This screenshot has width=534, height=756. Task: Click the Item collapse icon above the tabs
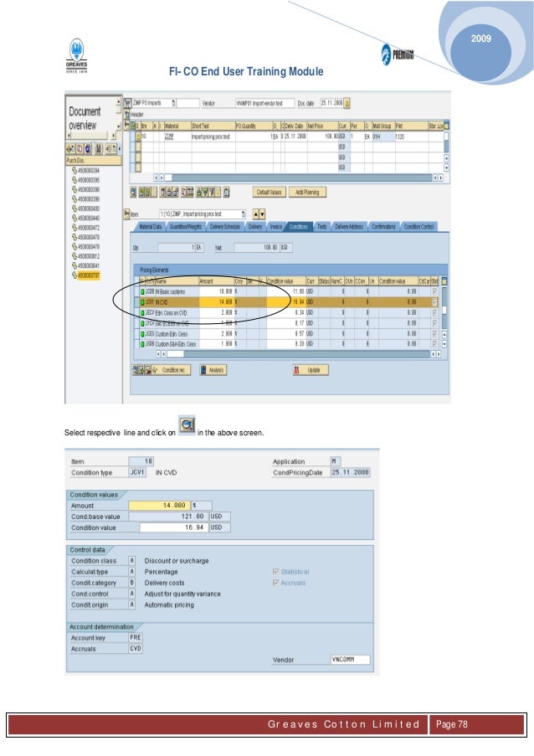pos(127,213)
